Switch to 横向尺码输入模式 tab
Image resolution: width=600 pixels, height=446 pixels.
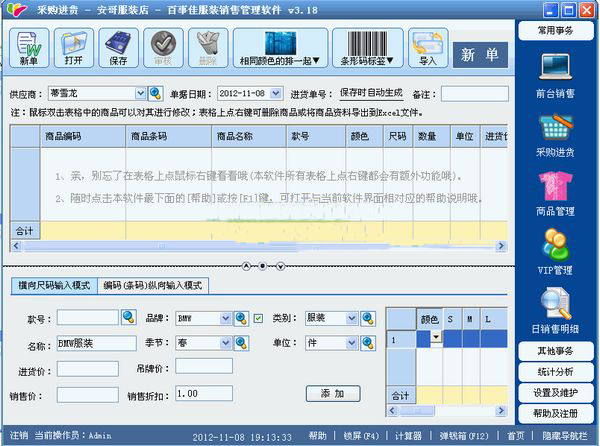tap(54, 285)
